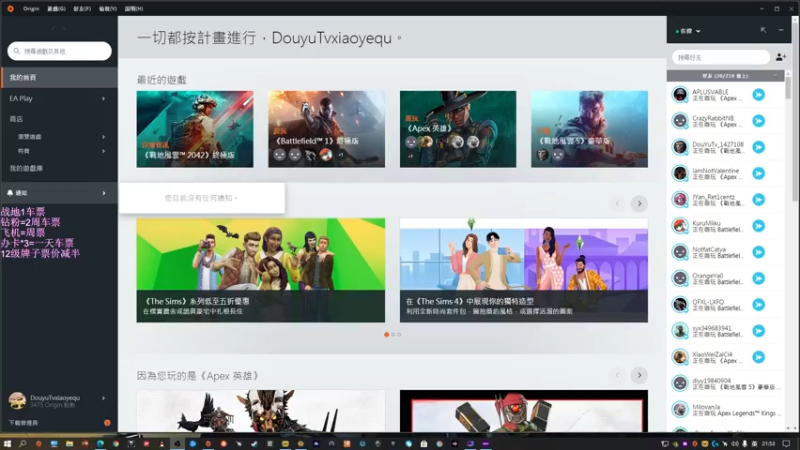Click the add friend icon
Viewport: 800px width, 450px height.
[x=781, y=57]
